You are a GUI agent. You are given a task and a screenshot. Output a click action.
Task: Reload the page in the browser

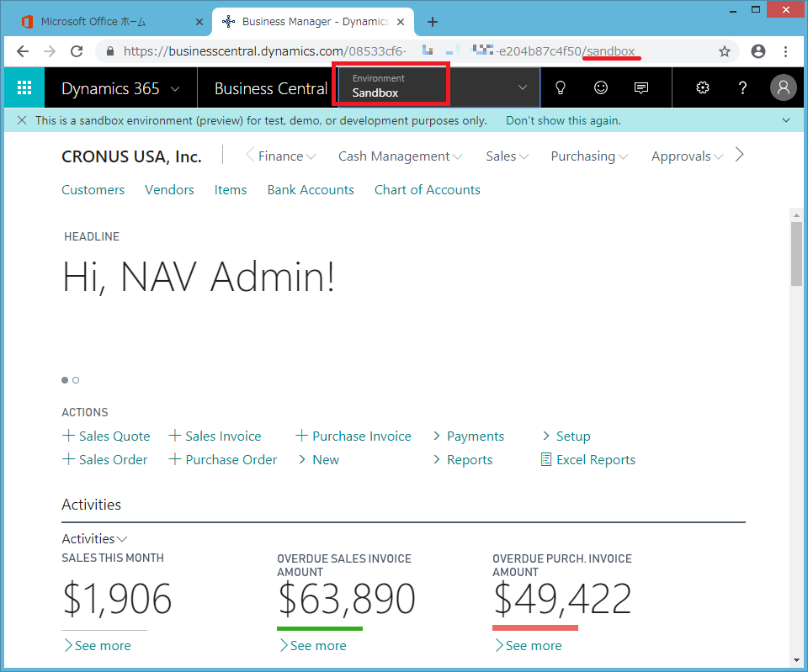[77, 51]
